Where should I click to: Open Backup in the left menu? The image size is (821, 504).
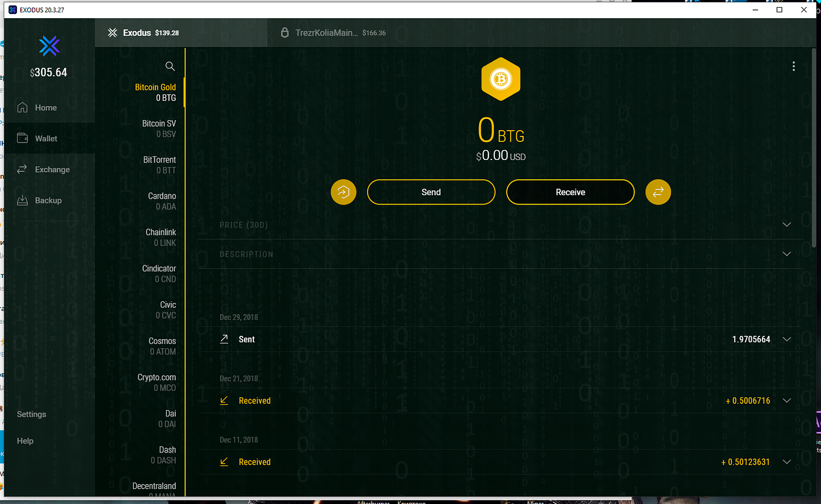click(x=49, y=200)
